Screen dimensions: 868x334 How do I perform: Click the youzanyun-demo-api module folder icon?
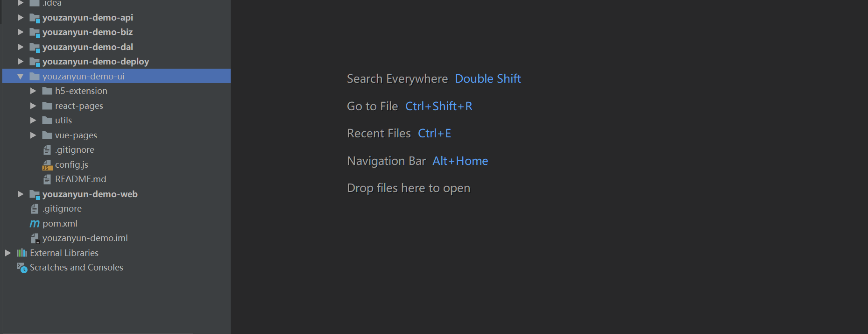coord(35,18)
